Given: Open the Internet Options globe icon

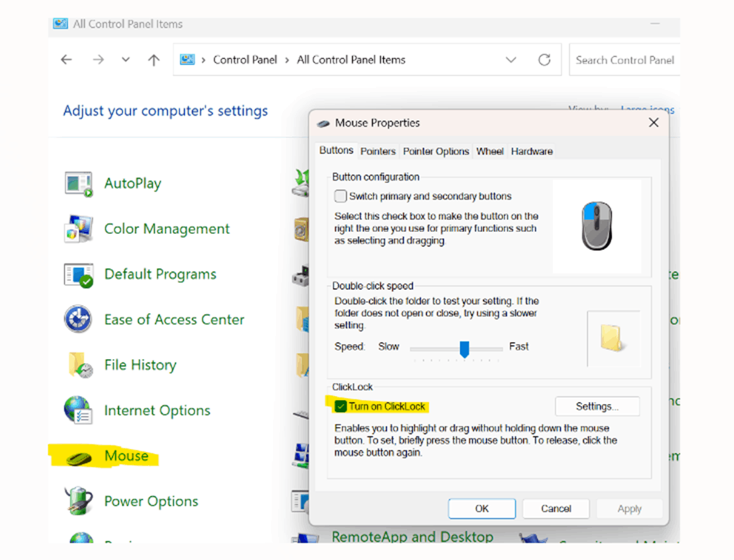Looking at the screenshot, I should click(78, 410).
